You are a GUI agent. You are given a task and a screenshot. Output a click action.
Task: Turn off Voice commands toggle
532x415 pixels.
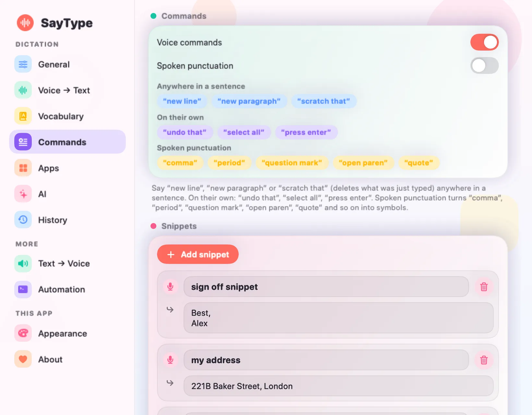[x=484, y=42]
